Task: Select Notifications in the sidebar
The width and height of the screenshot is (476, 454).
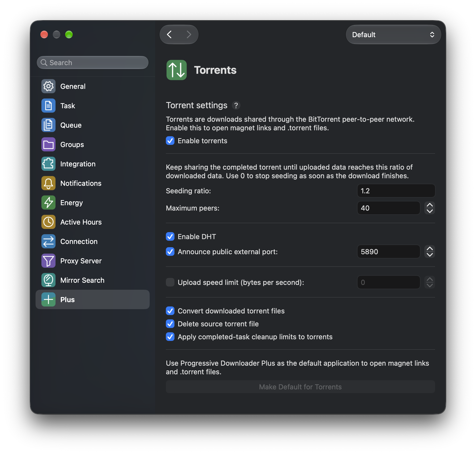Action: click(x=93, y=183)
